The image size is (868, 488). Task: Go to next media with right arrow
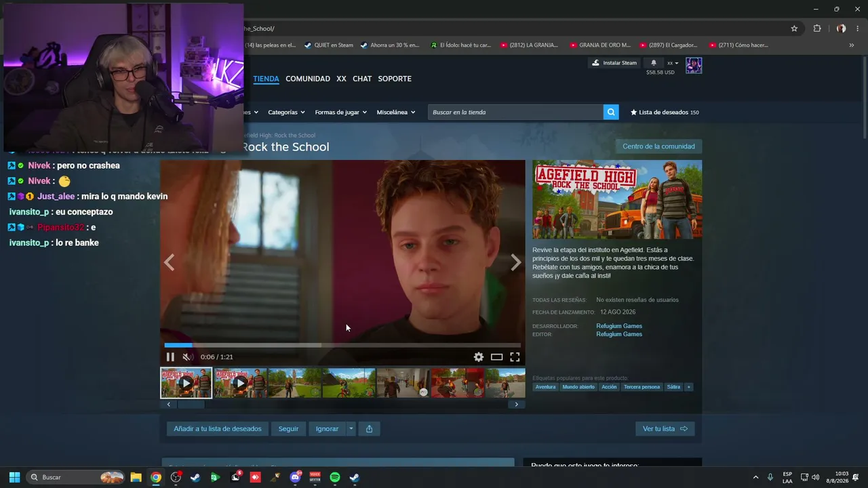click(x=516, y=262)
